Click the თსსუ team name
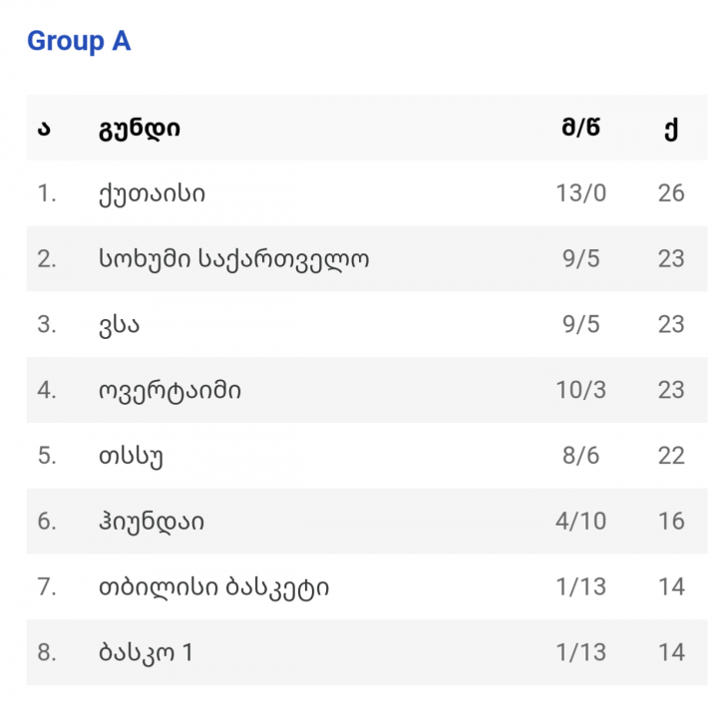 point(131,456)
